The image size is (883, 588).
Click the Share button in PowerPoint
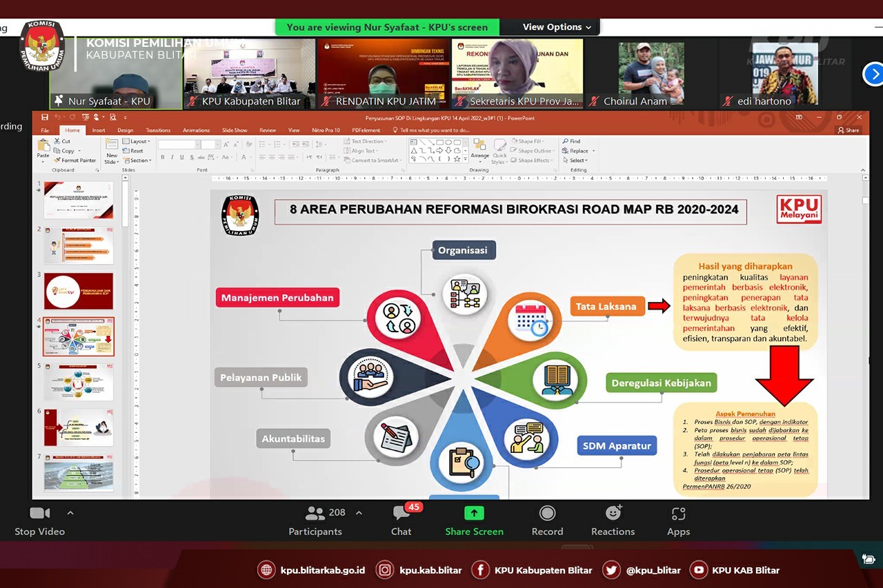click(x=849, y=130)
